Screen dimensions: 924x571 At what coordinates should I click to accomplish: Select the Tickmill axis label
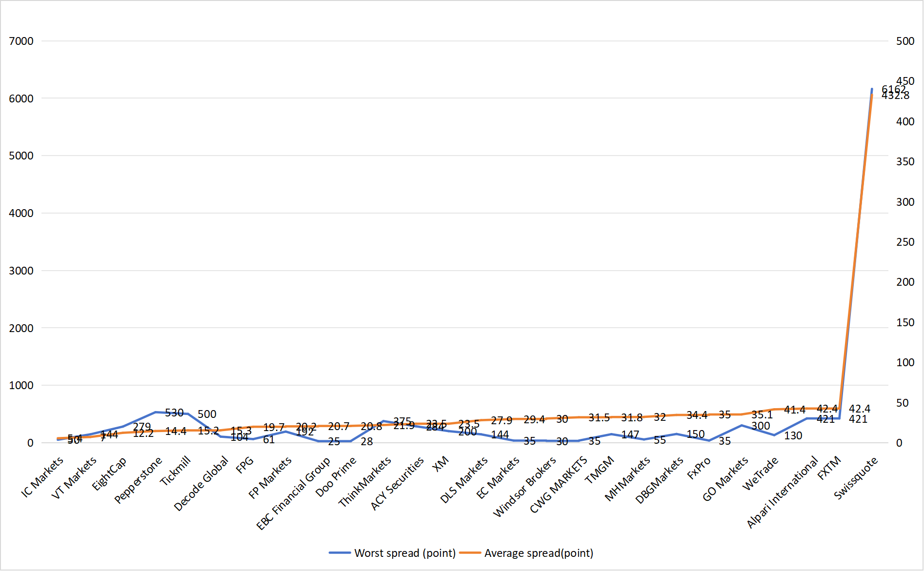tap(175, 471)
